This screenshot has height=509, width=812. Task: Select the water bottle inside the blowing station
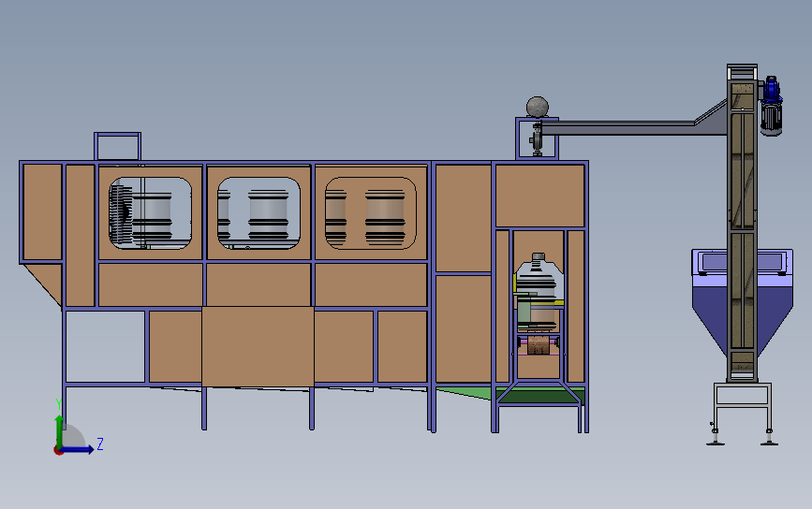(x=539, y=291)
